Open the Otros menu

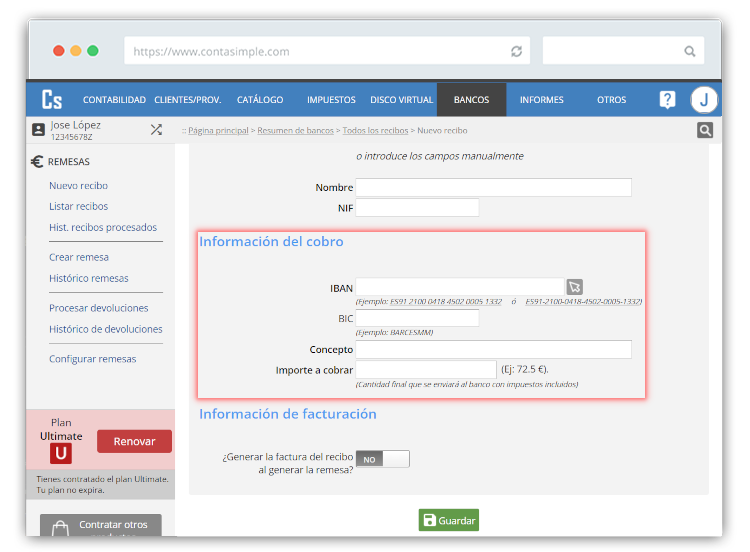coord(611,99)
